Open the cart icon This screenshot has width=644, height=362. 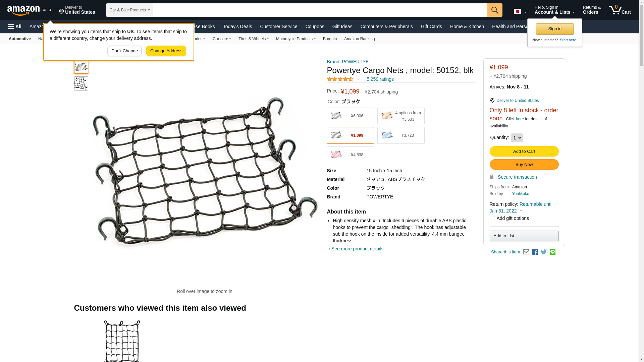620,10
